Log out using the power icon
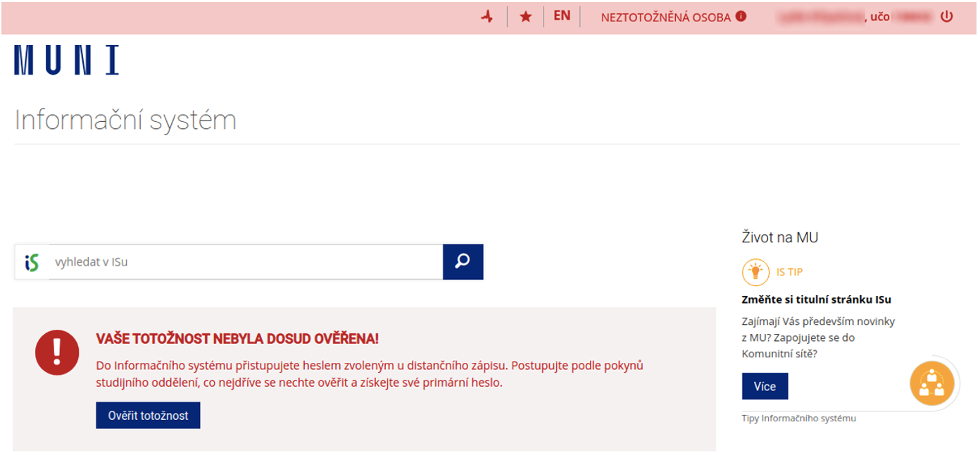980x465 pixels. [x=947, y=16]
